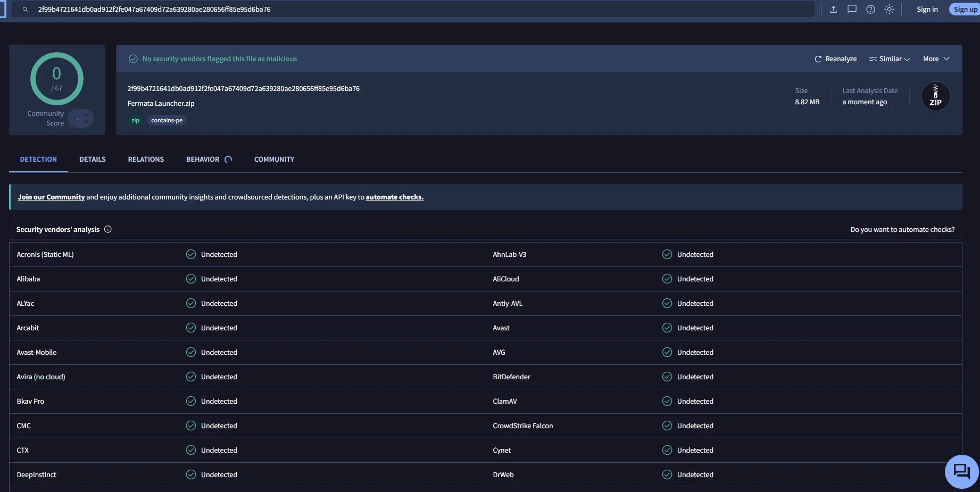This screenshot has width=980, height=492.
Task: Click the circular 0 / 67 detection score
Action: tap(57, 79)
